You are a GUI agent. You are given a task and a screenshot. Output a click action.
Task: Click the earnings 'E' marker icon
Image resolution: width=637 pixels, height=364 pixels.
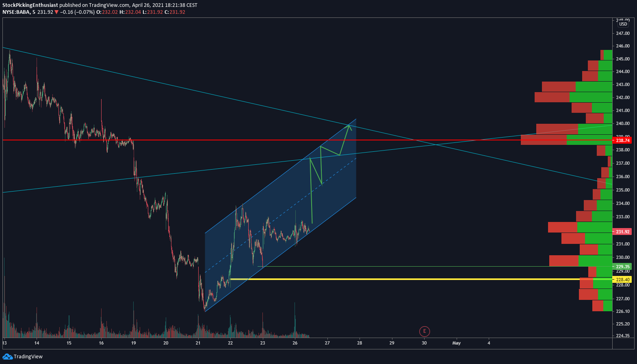coord(425,331)
